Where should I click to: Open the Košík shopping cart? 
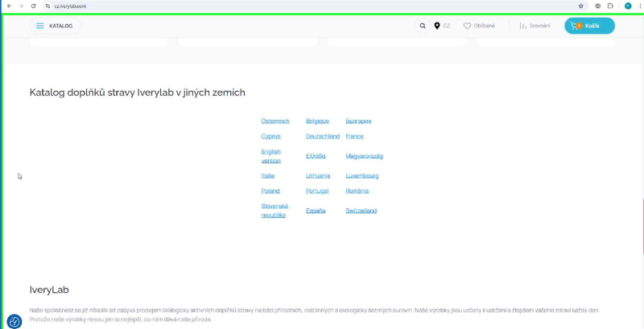click(x=589, y=26)
